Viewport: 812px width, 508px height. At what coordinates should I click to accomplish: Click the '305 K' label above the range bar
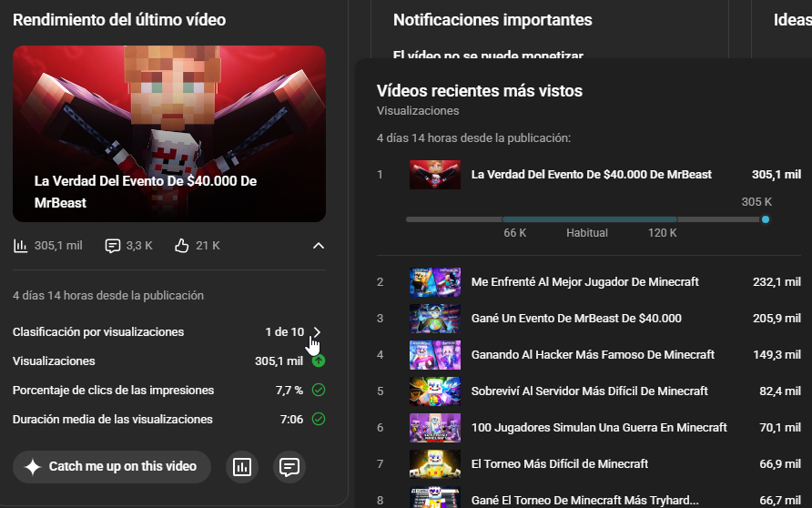(756, 202)
